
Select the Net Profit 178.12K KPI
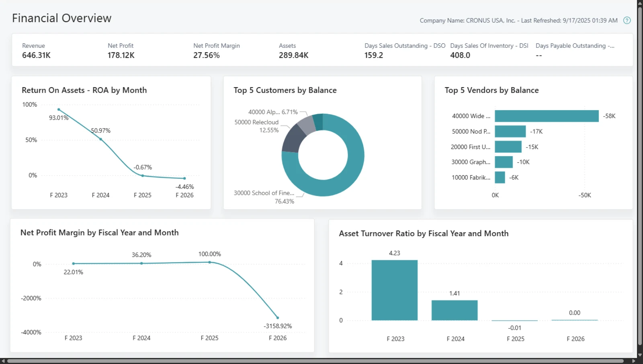pos(121,51)
